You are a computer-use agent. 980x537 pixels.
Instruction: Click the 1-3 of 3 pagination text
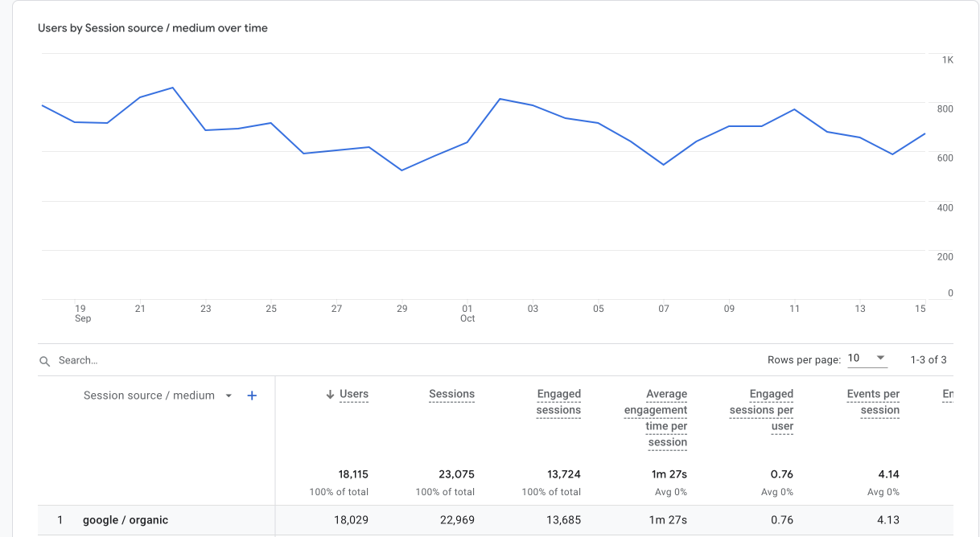929,359
